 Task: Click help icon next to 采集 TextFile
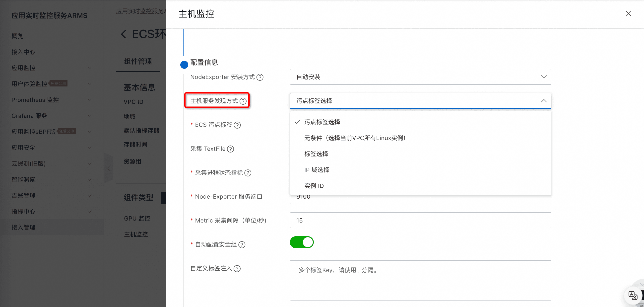point(231,149)
